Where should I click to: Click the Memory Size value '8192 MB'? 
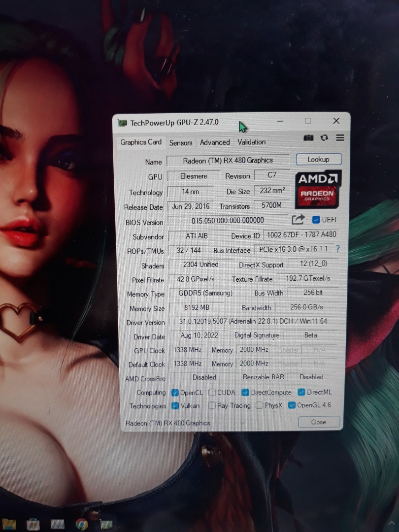[x=197, y=307]
